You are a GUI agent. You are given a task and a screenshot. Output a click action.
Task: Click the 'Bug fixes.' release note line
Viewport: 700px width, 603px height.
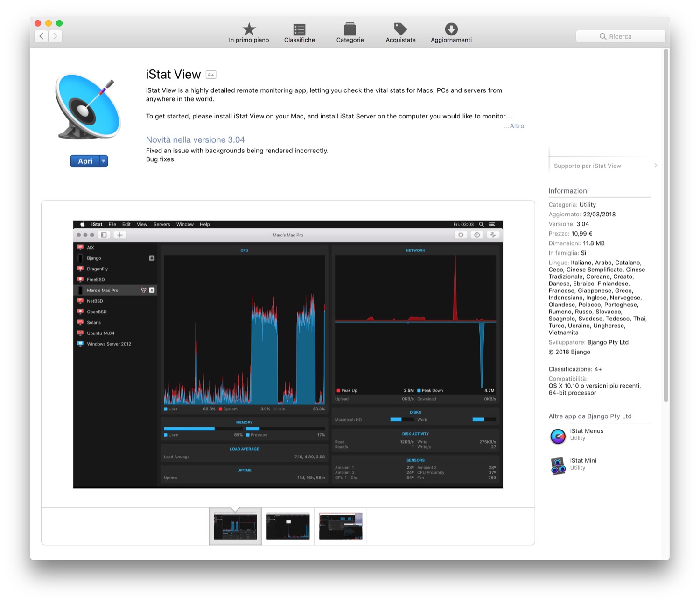[x=161, y=159]
